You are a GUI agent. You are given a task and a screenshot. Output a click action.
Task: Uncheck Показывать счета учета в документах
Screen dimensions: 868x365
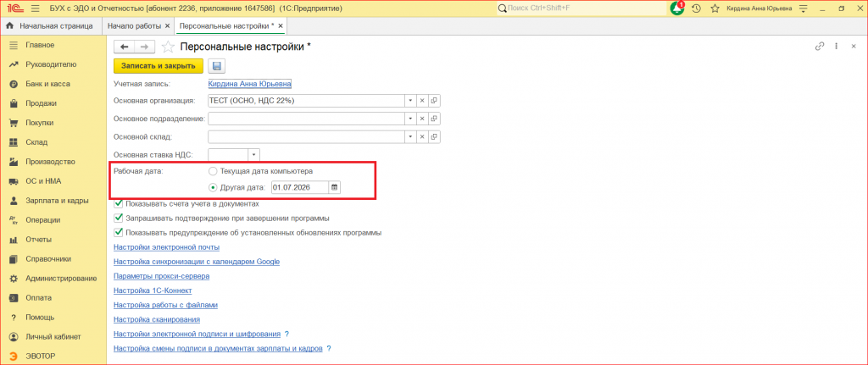tap(118, 203)
